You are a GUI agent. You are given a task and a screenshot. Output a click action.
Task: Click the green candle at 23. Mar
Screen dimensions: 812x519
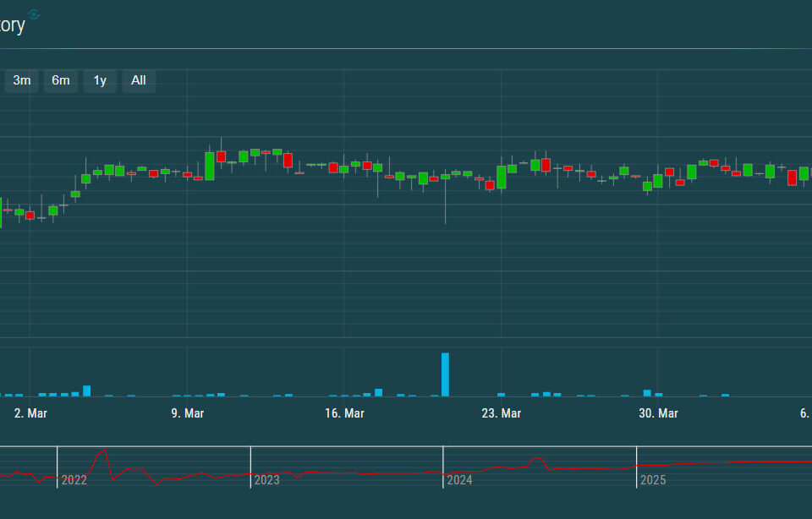(501, 177)
